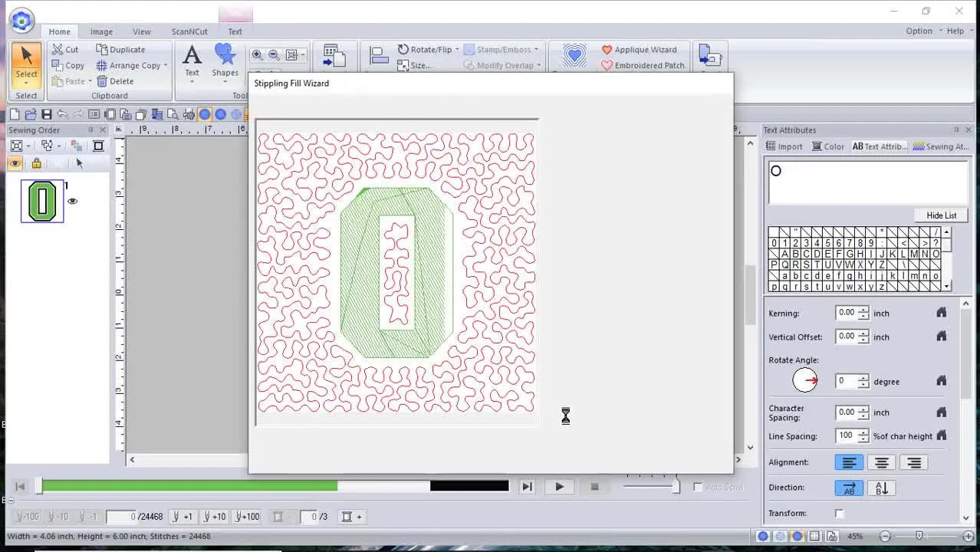The height and width of the screenshot is (552, 980).
Task: Increase the Kerning spinner value
Action: pyautogui.click(x=863, y=310)
